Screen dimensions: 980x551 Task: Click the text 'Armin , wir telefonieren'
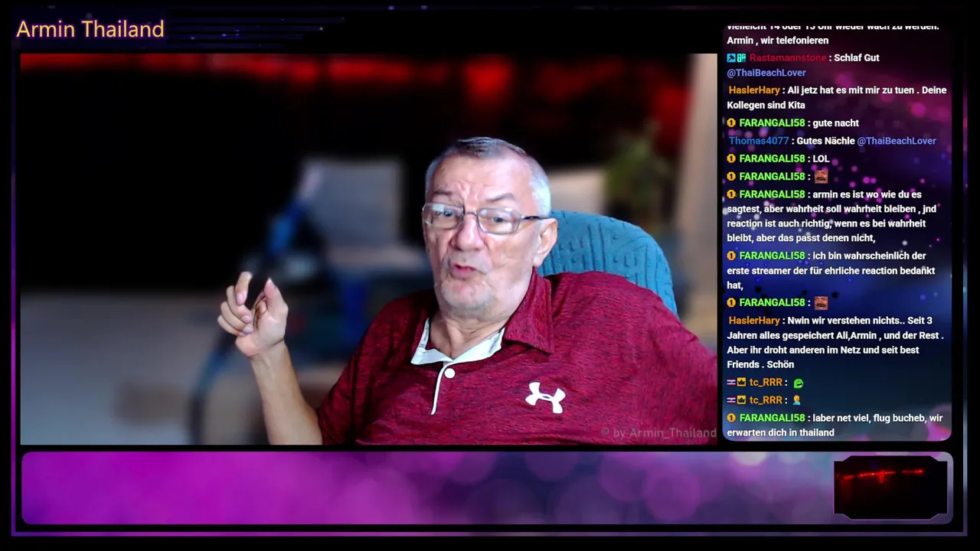tap(778, 41)
